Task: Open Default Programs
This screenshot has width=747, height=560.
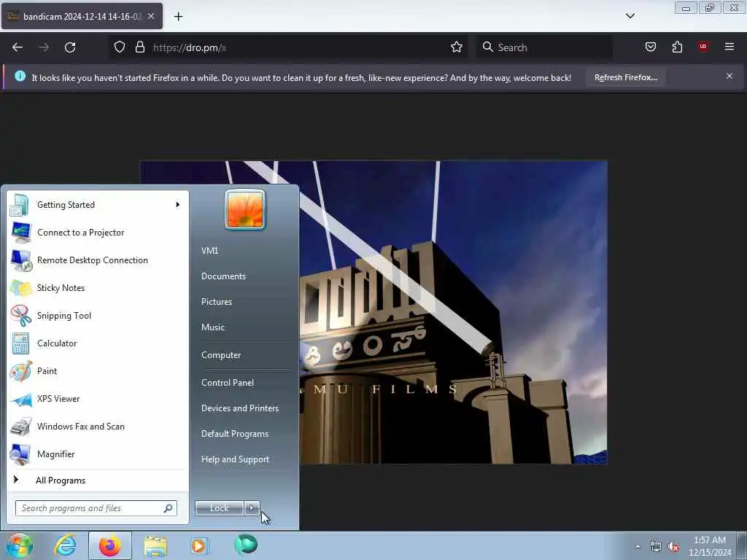Action: tap(235, 434)
